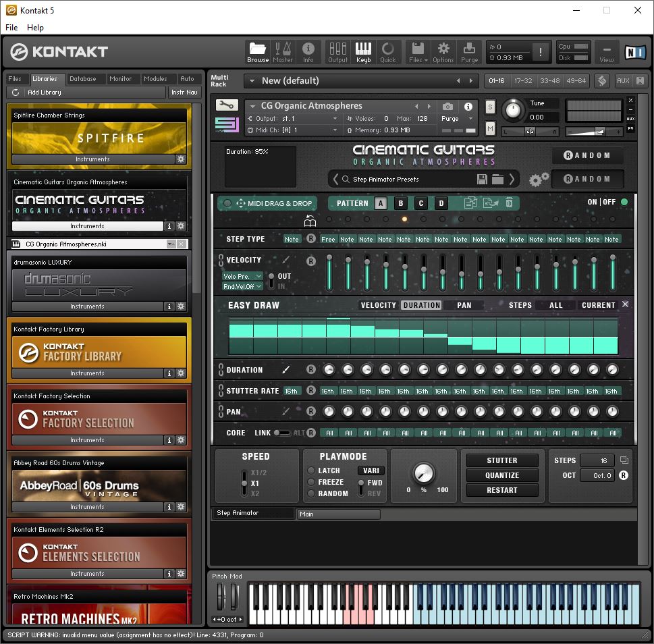Mute the instrument with M button
Screen dimensions: 654x644
tap(490, 130)
